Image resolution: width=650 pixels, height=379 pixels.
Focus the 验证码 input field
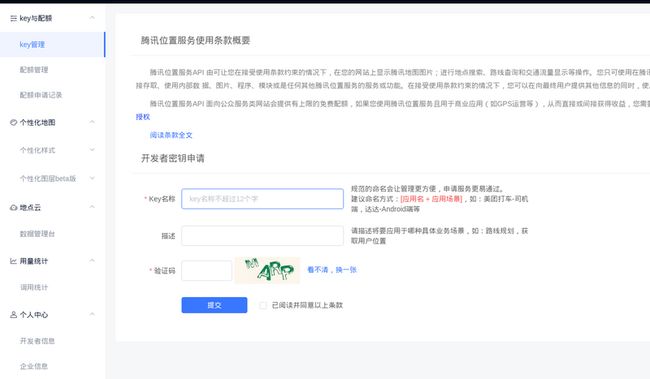point(207,270)
